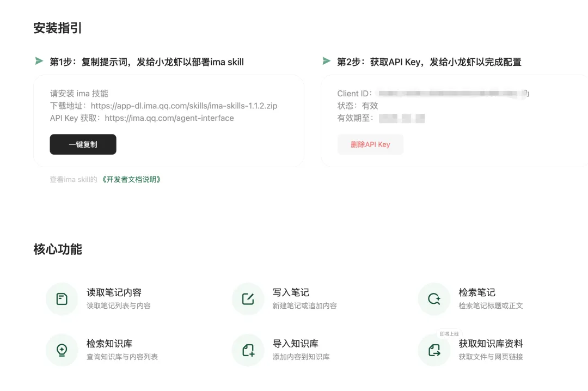Click the 即将上线 badge
Image resolution: width=588 pixels, height=391 pixels.
[x=449, y=334]
